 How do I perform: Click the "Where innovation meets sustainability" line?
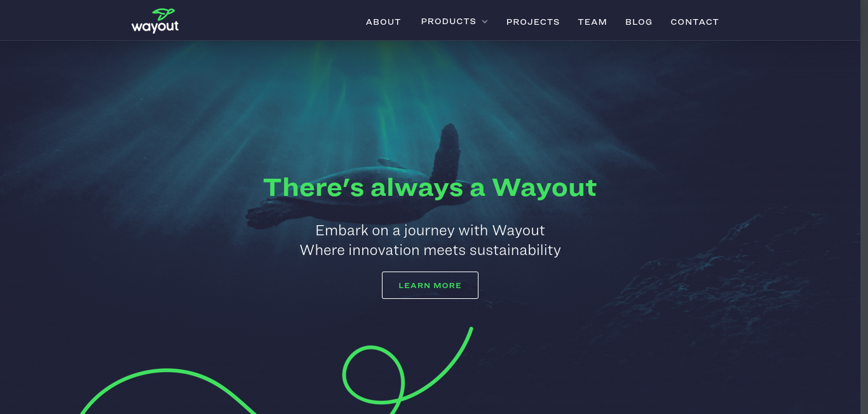(430, 250)
